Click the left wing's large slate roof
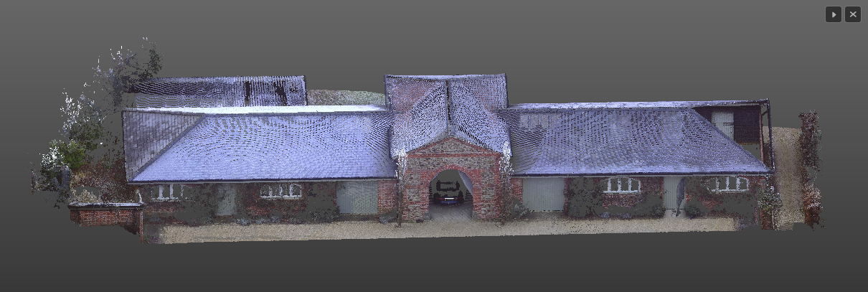 click(265, 145)
